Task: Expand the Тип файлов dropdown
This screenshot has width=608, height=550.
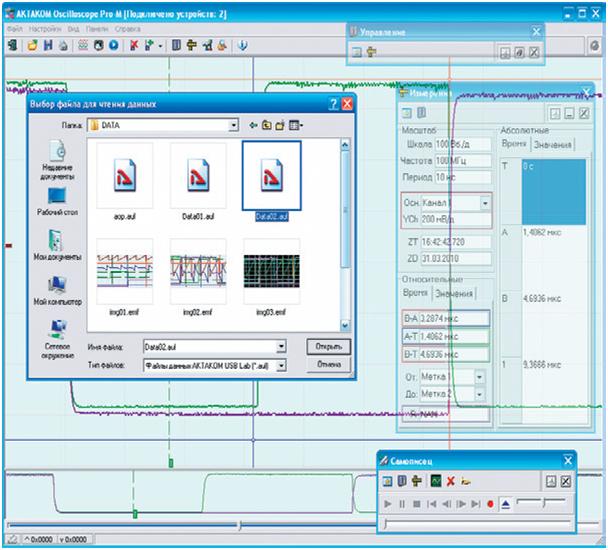Action: click(282, 365)
